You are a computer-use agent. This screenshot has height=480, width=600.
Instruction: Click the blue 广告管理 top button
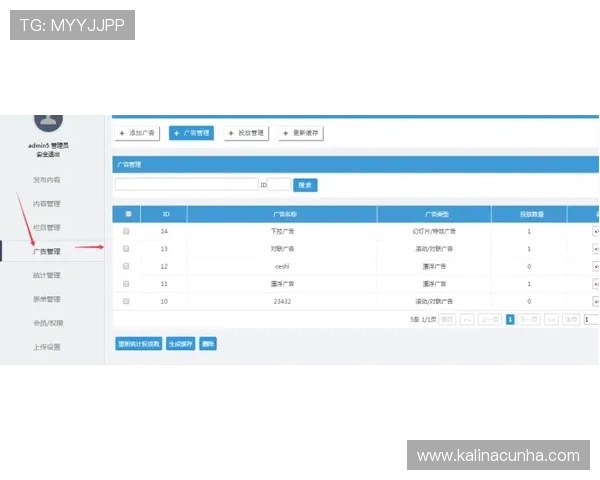(191, 133)
